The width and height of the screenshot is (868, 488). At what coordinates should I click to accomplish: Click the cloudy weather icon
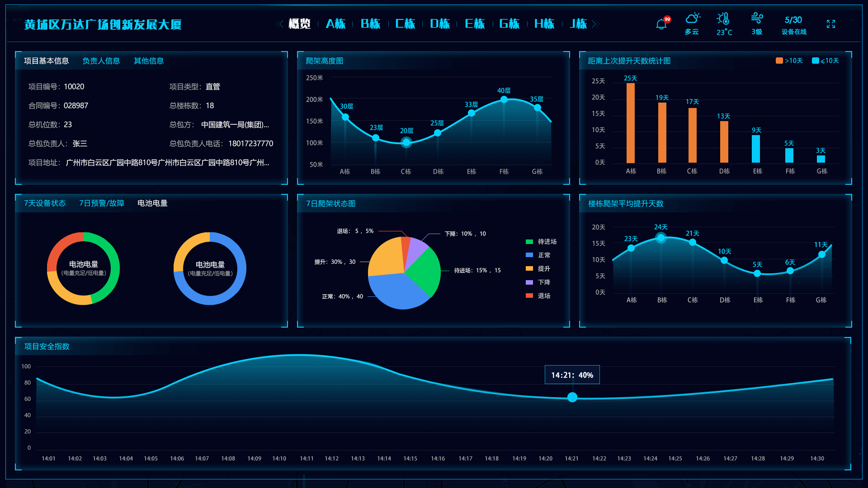pos(692,19)
